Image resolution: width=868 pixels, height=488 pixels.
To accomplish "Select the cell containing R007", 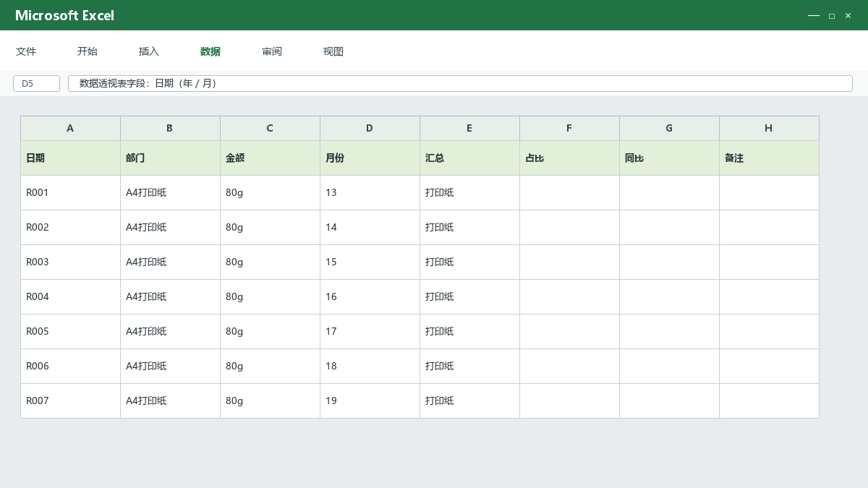I will pos(70,401).
